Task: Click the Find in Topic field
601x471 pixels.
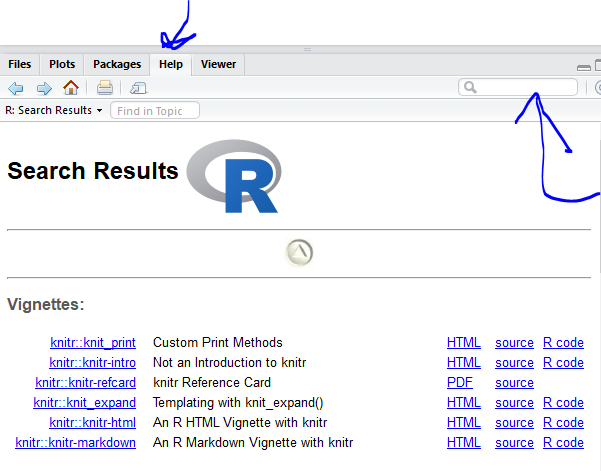Action: click(x=155, y=111)
